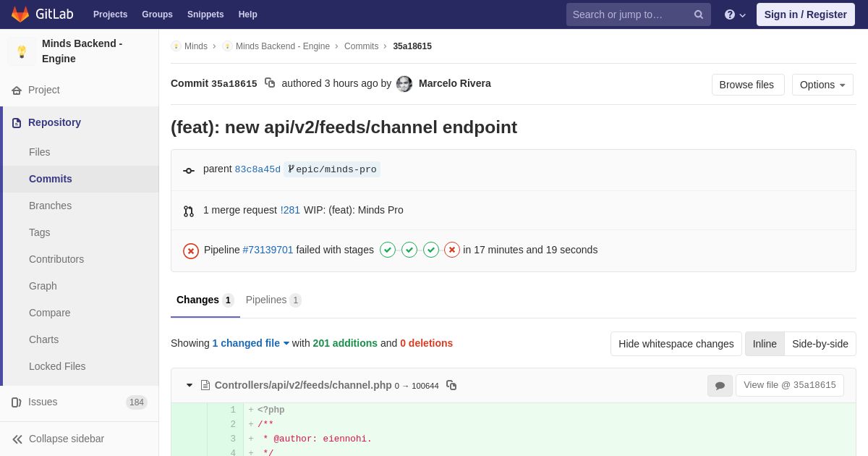Screen dimensions: 868x456
Task: Open Charts in sidebar
Action: click(81, 339)
